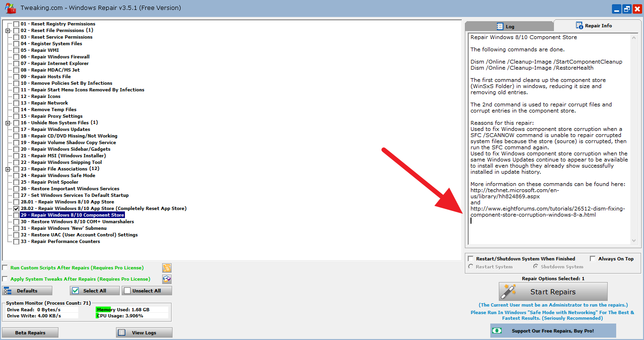
Task: Select 18 - Repair CD/DVD Missing/Not Working
Action: pos(69,136)
